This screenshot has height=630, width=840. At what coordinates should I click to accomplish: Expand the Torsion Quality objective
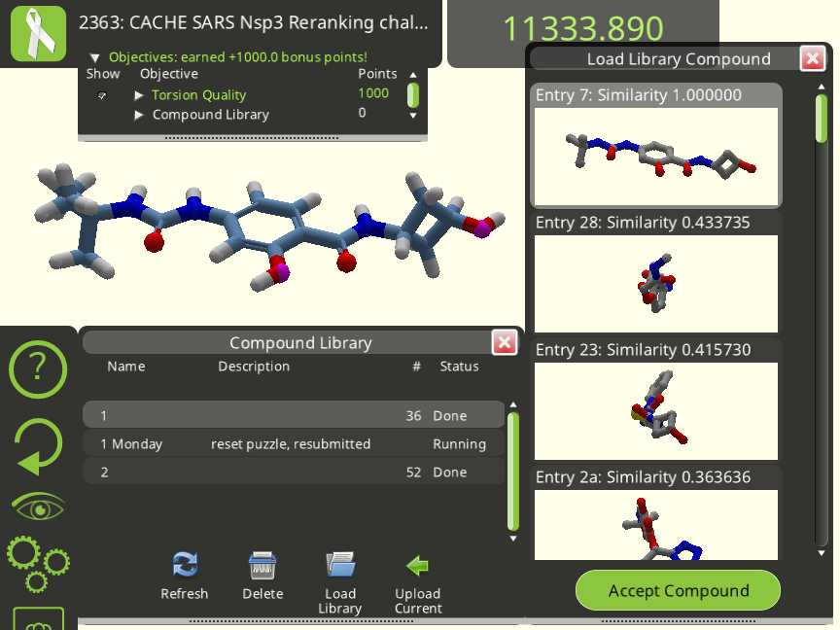click(x=139, y=95)
